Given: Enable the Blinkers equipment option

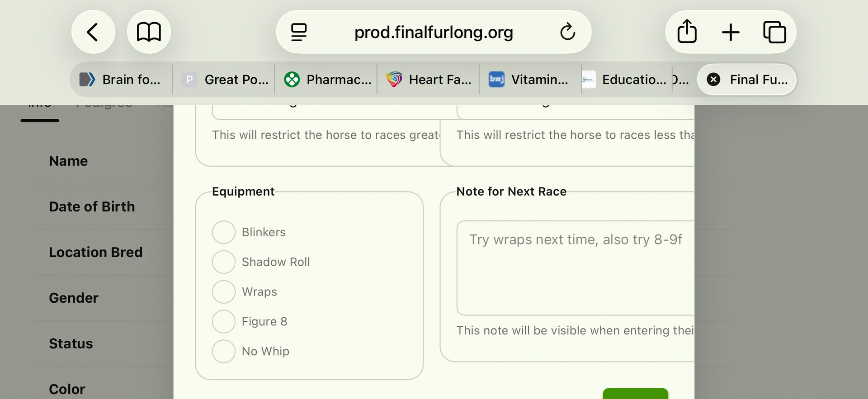Looking at the screenshot, I should click(x=224, y=232).
